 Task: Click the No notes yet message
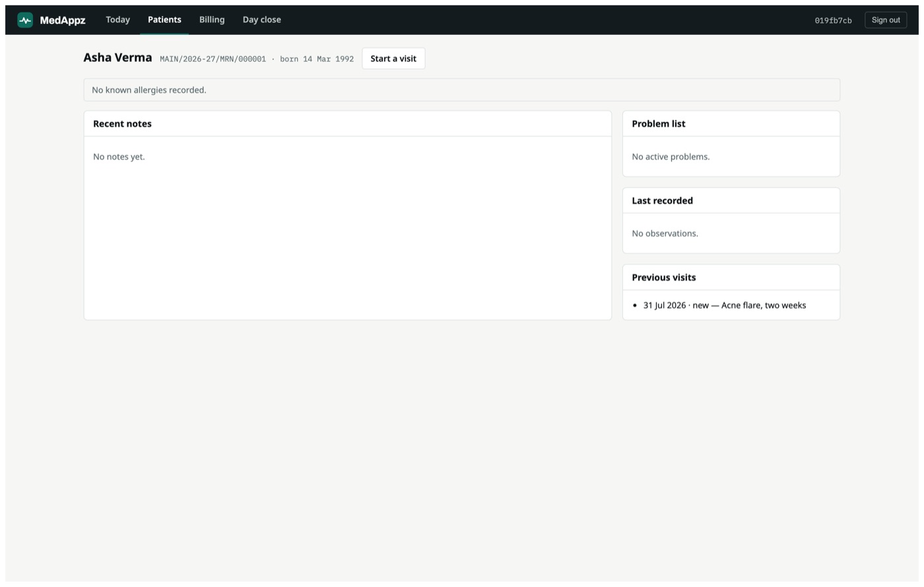coord(119,156)
